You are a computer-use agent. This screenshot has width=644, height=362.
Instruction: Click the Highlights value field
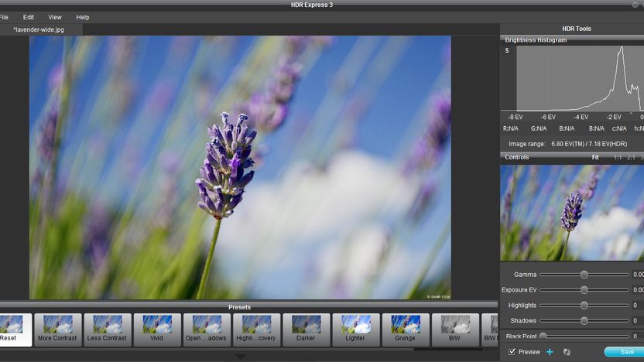pyautogui.click(x=638, y=306)
